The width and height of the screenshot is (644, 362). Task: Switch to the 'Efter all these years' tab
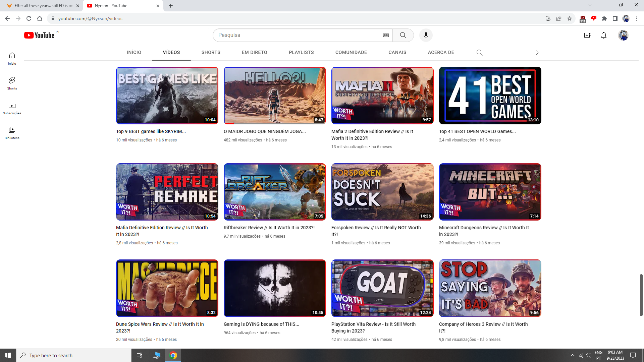click(42, 6)
